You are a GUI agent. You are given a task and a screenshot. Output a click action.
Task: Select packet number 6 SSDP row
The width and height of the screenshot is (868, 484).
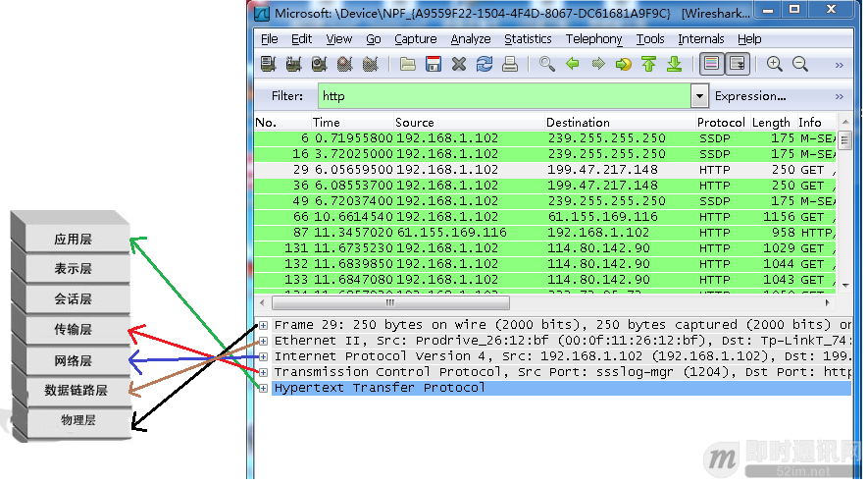coord(544,138)
